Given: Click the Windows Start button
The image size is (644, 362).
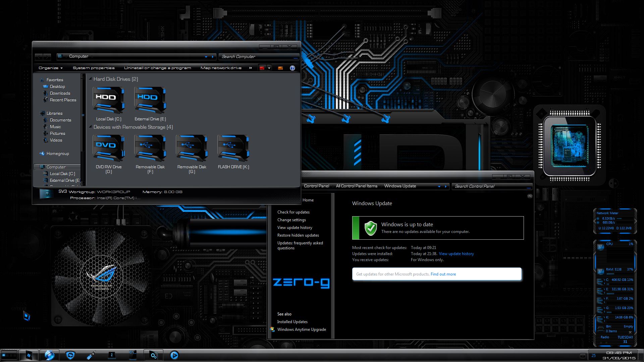Looking at the screenshot, I should (29, 355).
